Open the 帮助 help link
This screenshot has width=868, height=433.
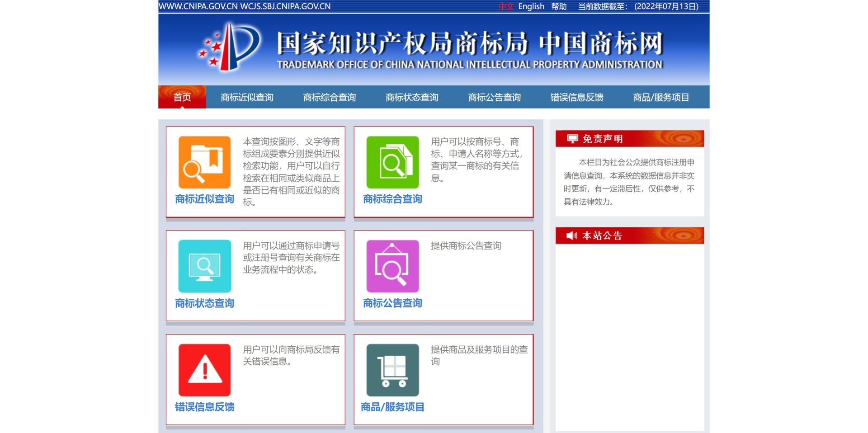(559, 6)
